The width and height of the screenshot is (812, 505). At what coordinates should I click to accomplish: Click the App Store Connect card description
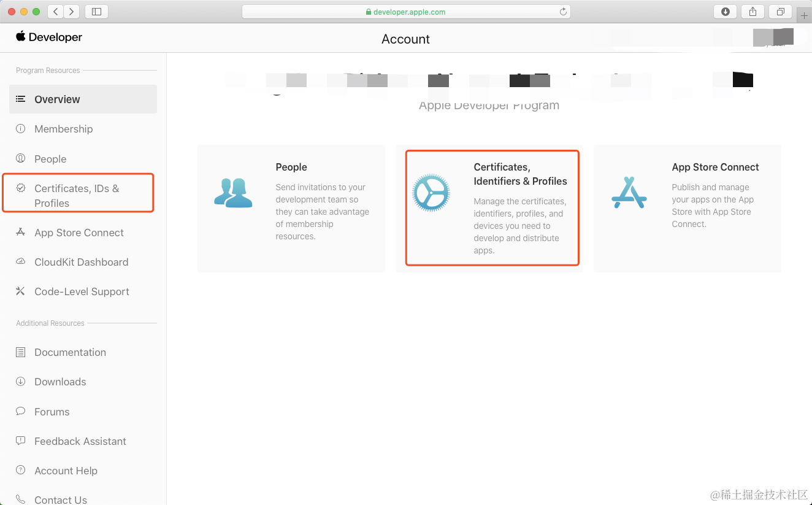[713, 206]
